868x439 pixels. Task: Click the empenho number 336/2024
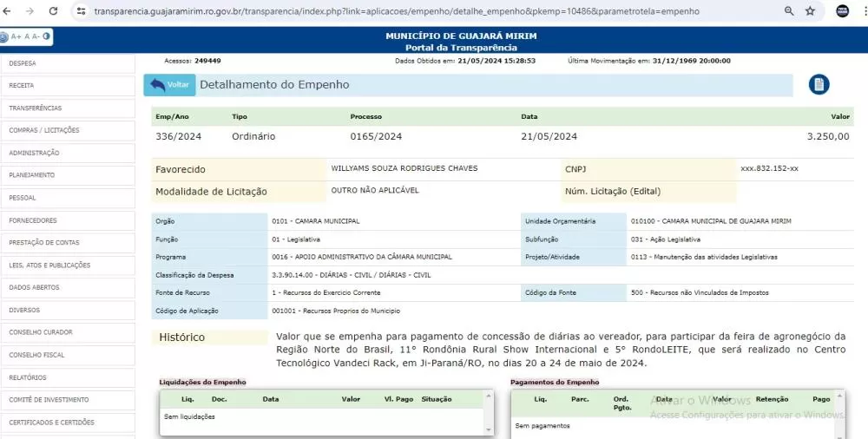tap(178, 136)
